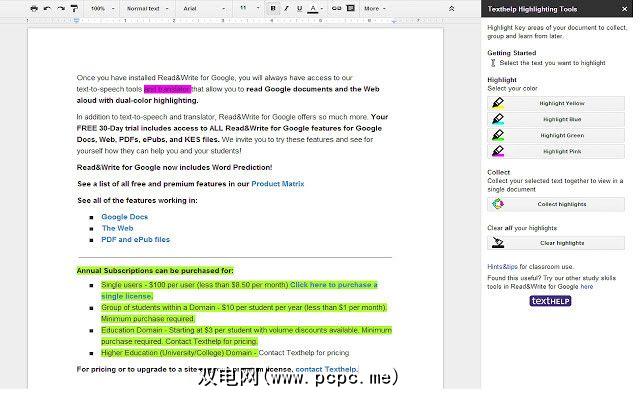Expand the Normal text style dropdown
This screenshot has width=640, height=400.
coord(146,8)
